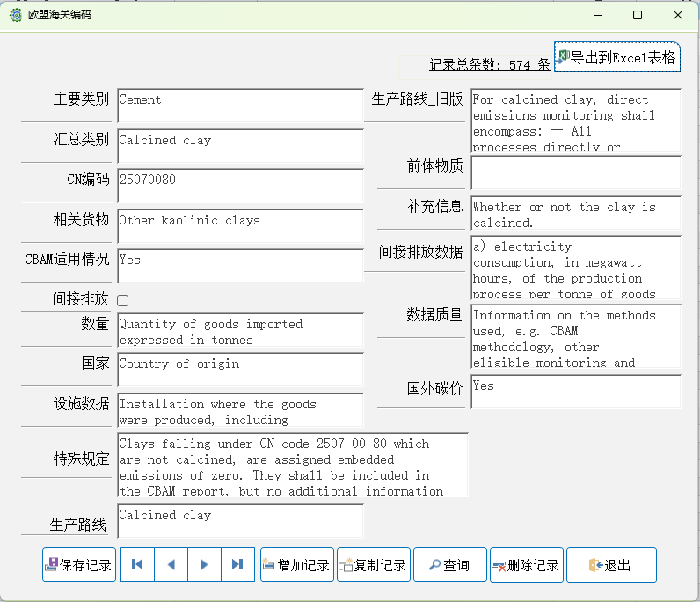Export data to Excel spreadsheet
This screenshot has height=602, width=700.
click(617, 58)
